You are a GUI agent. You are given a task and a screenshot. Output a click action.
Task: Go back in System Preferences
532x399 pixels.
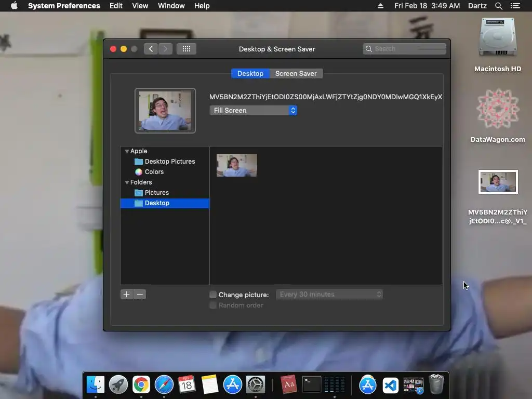pos(151,49)
